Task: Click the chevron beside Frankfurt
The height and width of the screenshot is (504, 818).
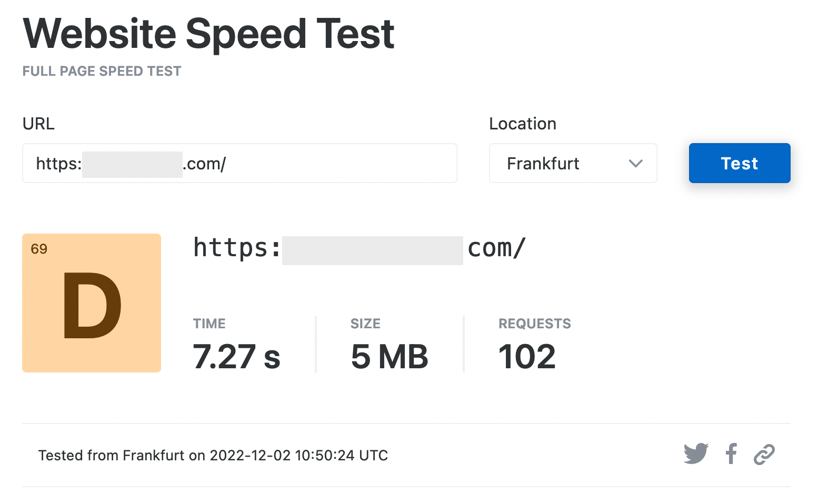Action: click(635, 163)
